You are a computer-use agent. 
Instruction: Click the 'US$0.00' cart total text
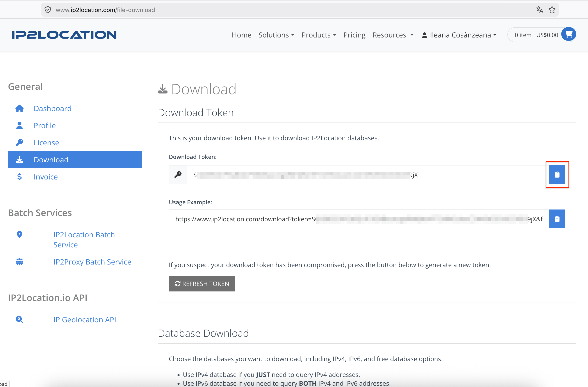click(547, 35)
